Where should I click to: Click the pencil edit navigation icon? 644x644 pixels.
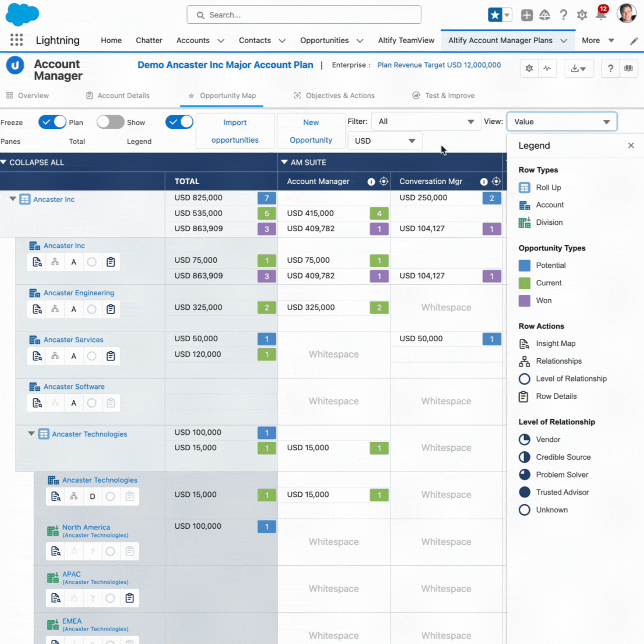(x=634, y=41)
